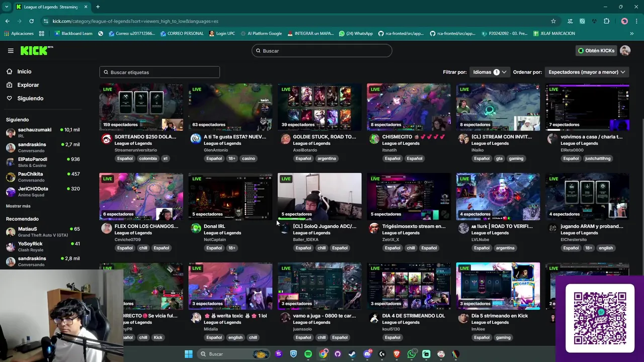Open PauChikita channel in sidebar
Image resolution: width=644 pixels, height=362 pixels.
43,177
